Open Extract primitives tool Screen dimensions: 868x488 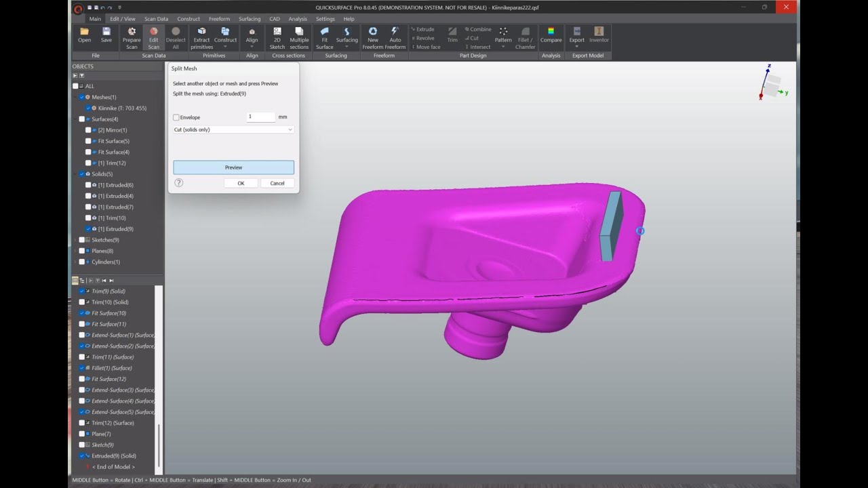tap(201, 38)
